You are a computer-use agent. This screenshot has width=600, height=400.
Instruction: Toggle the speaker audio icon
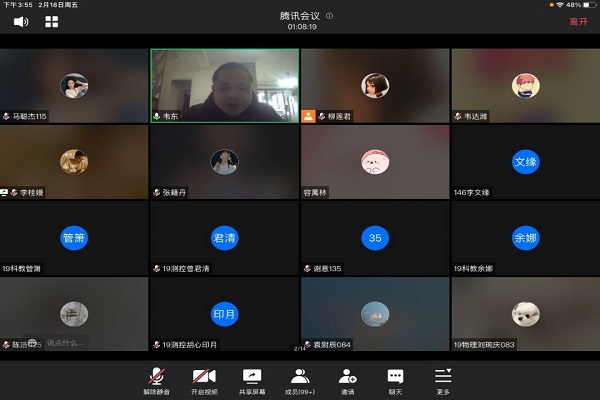[x=21, y=21]
